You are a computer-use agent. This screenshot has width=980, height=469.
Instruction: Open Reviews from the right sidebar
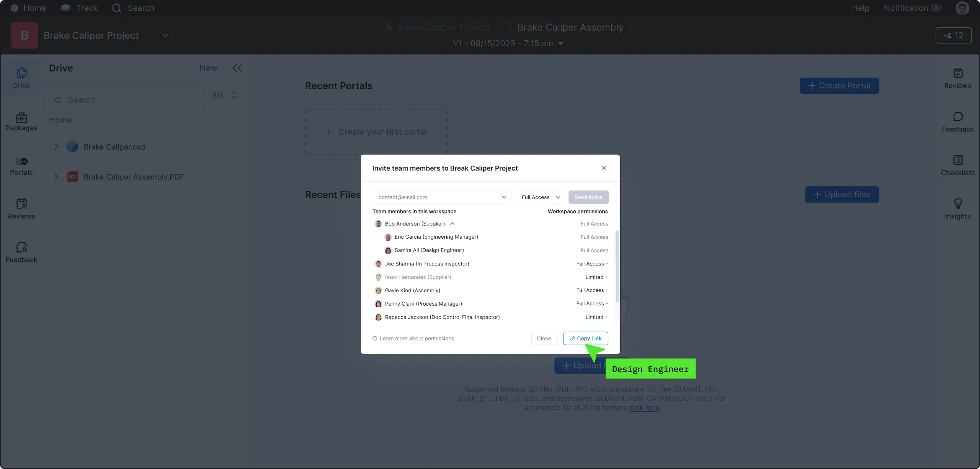click(x=958, y=78)
